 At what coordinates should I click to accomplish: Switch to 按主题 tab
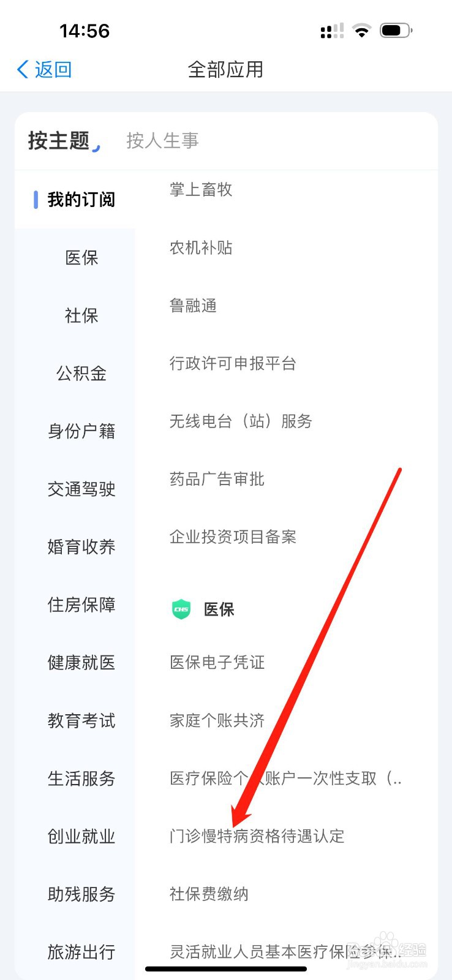tap(59, 141)
